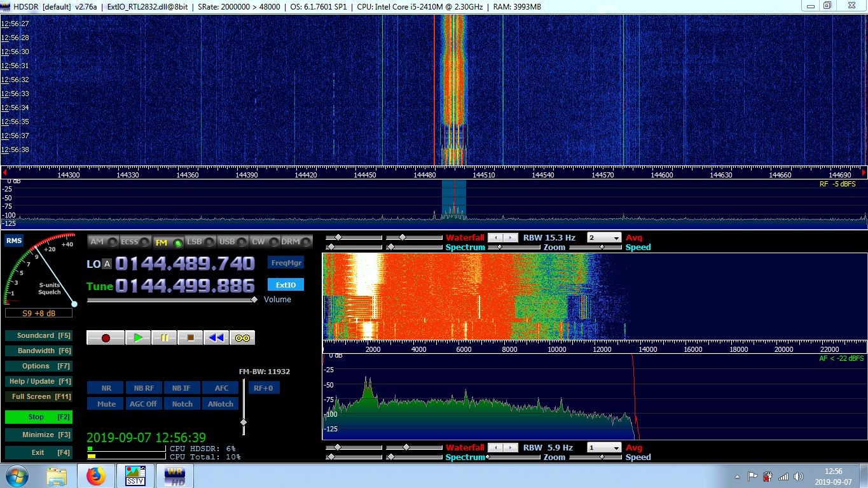Click the network signal tray icon
Screen dimensions: 868x488
click(783, 477)
